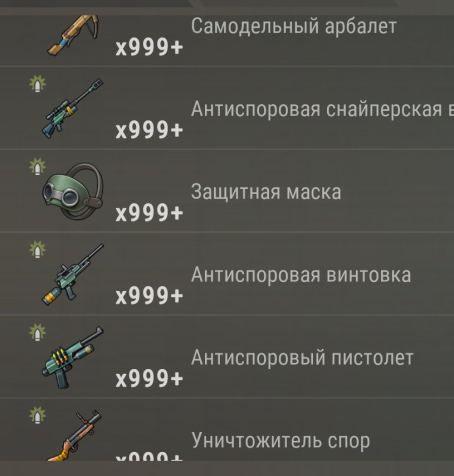Screen dimensions: 454x476
Task: Click the x999+ count beside crossbow
Action: tap(149, 47)
